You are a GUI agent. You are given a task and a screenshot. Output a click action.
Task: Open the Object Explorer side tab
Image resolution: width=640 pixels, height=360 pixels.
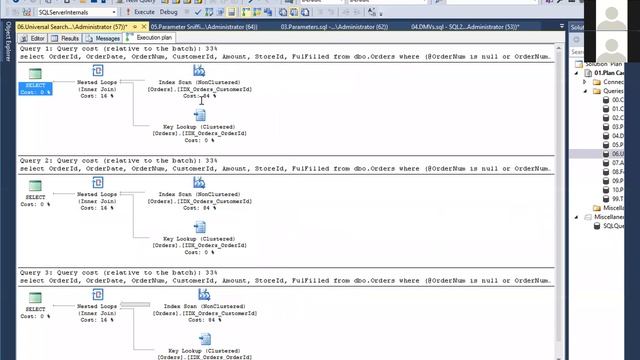(7, 42)
